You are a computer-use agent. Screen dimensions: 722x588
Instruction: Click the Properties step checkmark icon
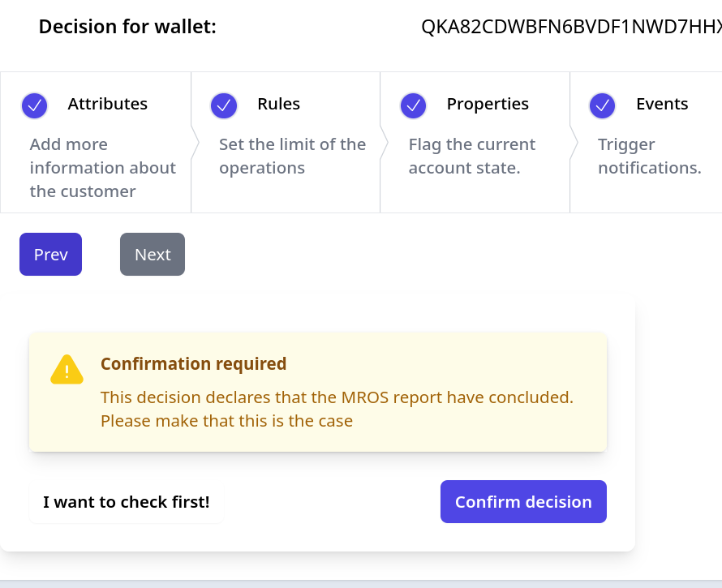tap(414, 106)
